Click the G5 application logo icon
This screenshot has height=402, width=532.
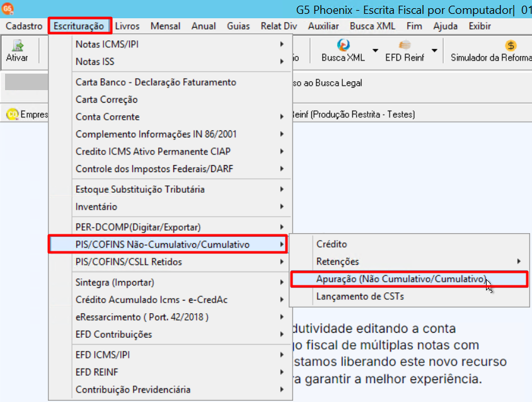(8, 8)
